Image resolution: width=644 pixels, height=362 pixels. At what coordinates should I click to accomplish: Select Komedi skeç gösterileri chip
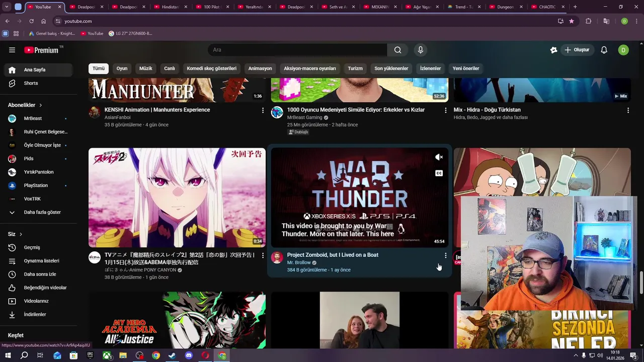click(212, 68)
